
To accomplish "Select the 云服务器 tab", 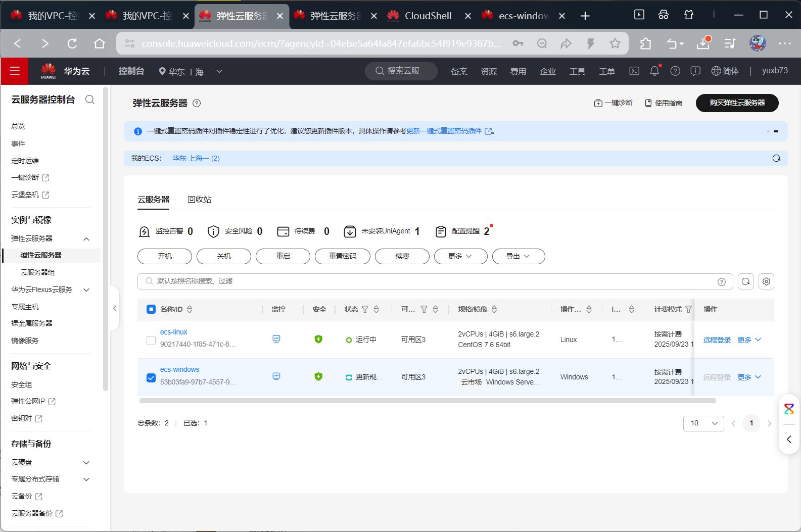I will click(154, 200).
